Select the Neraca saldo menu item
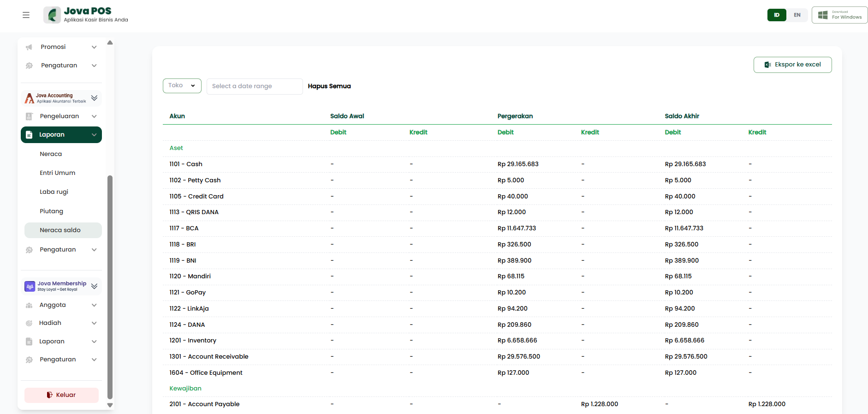This screenshot has width=868, height=414. point(63,230)
